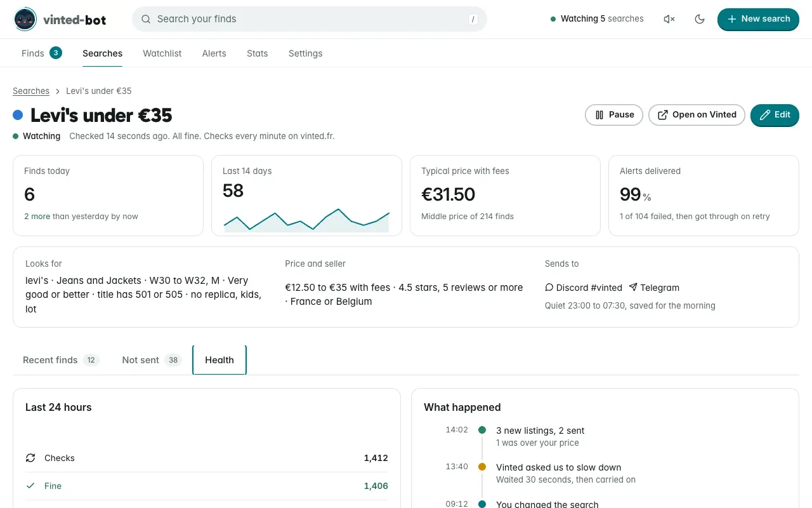The height and width of the screenshot is (508, 812).
Task: Switch to Recent finds tab
Action: (61, 360)
